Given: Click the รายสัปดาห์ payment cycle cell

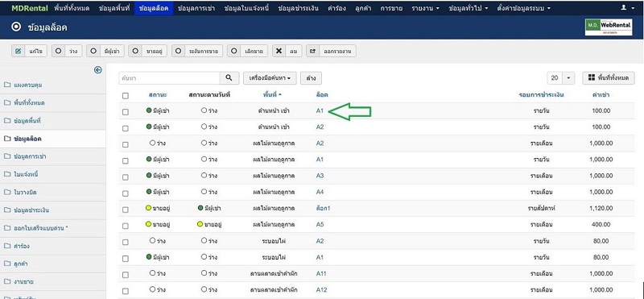Looking at the screenshot, I should 542,208.
